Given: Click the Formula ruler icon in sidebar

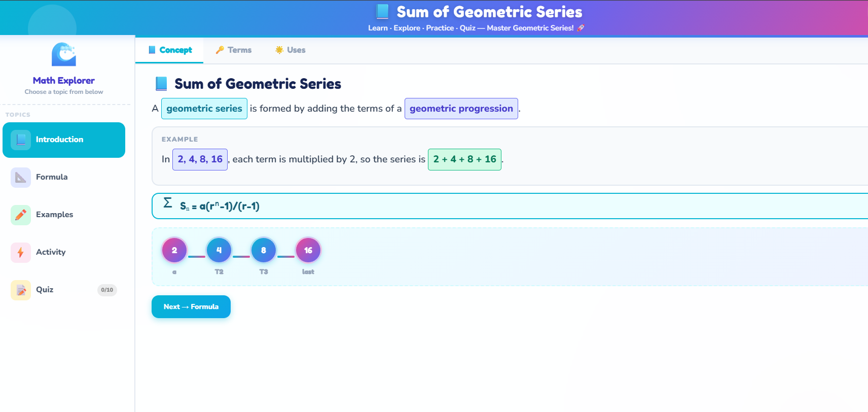Looking at the screenshot, I should pyautogui.click(x=20, y=177).
